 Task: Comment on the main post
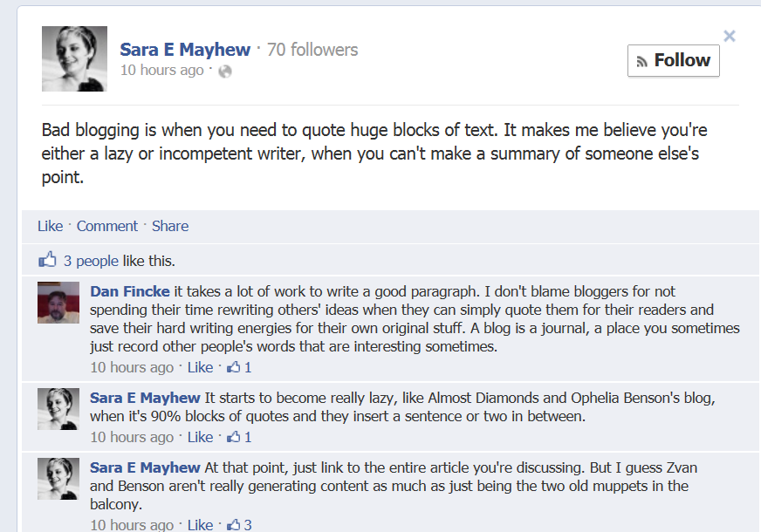click(x=107, y=226)
